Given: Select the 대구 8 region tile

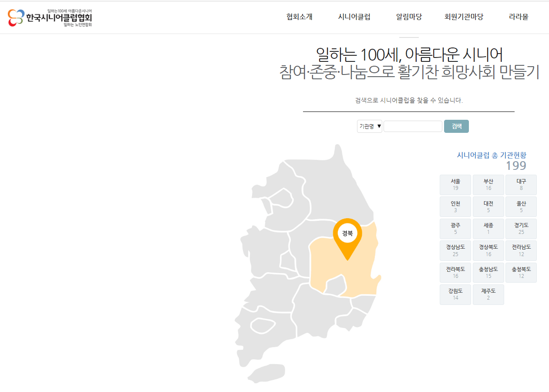Looking at the screenshot, I should coord(521,185).
